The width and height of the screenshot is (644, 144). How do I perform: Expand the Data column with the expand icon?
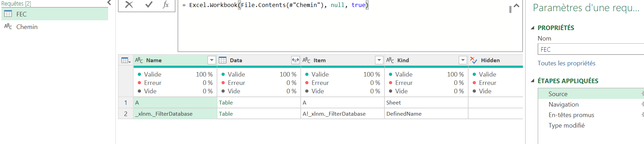[x=295, y=60]
